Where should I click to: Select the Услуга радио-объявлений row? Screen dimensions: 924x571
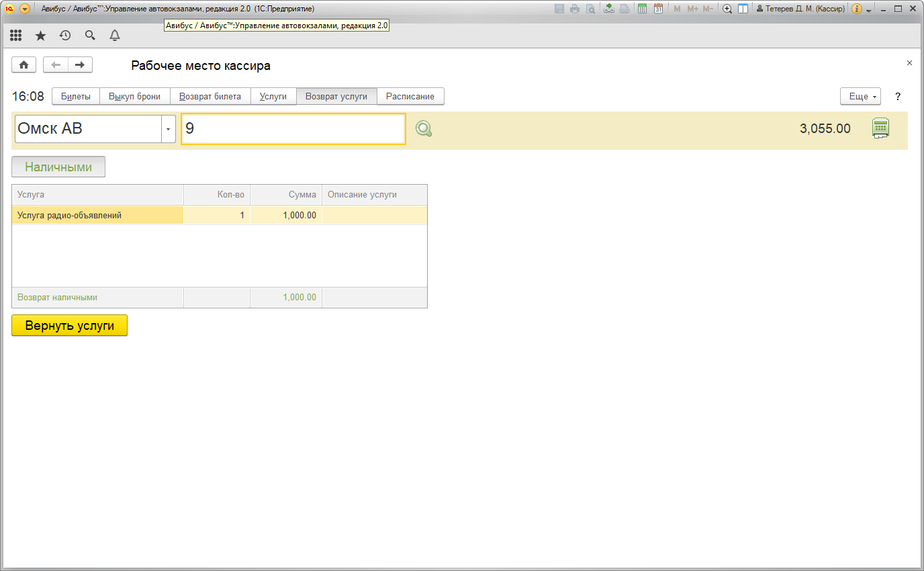coord(97,216)
